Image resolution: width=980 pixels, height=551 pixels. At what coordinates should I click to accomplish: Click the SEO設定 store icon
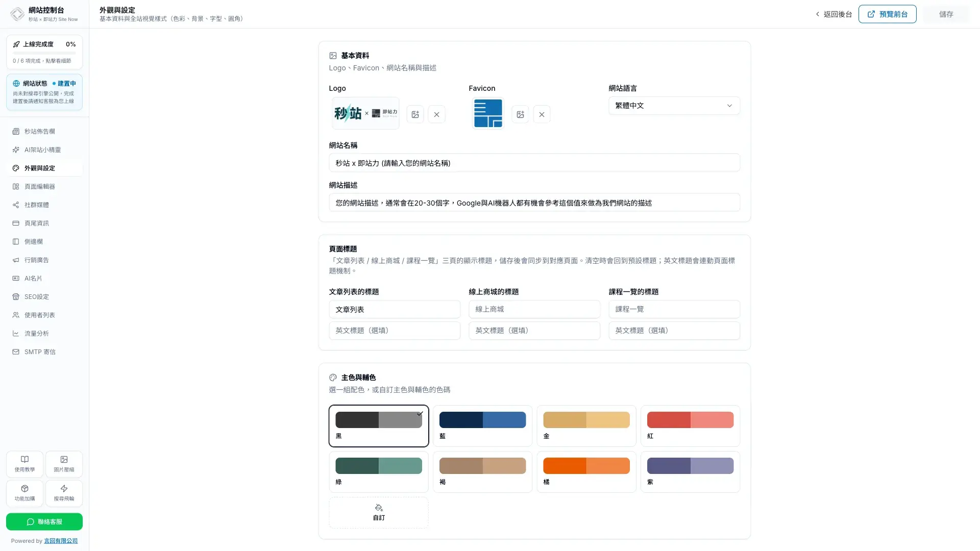click(x=16, y=297)
